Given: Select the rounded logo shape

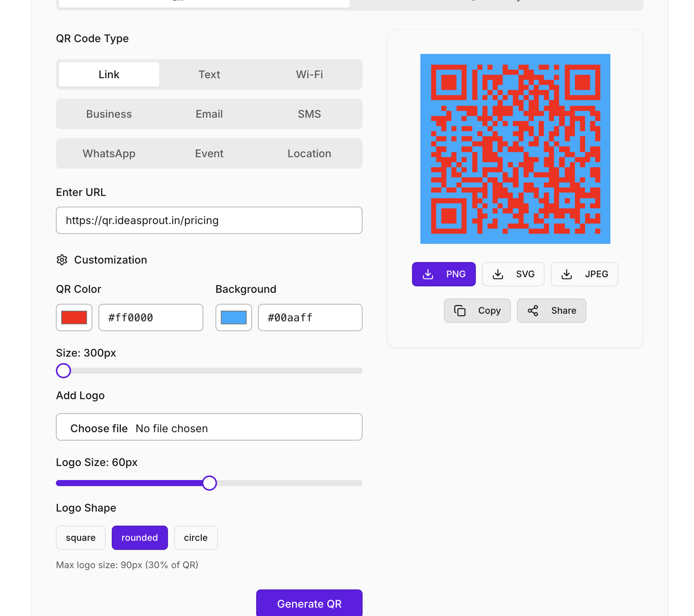Looking at the screenshot, I should tap(139, 537).
